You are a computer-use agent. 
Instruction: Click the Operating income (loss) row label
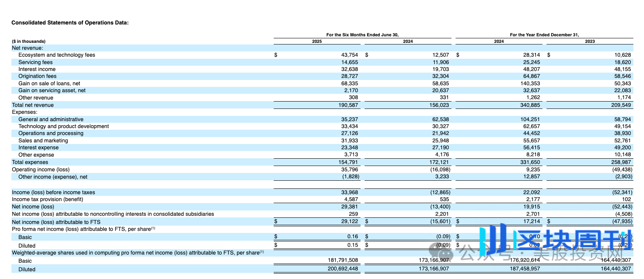tap(41, 170)
